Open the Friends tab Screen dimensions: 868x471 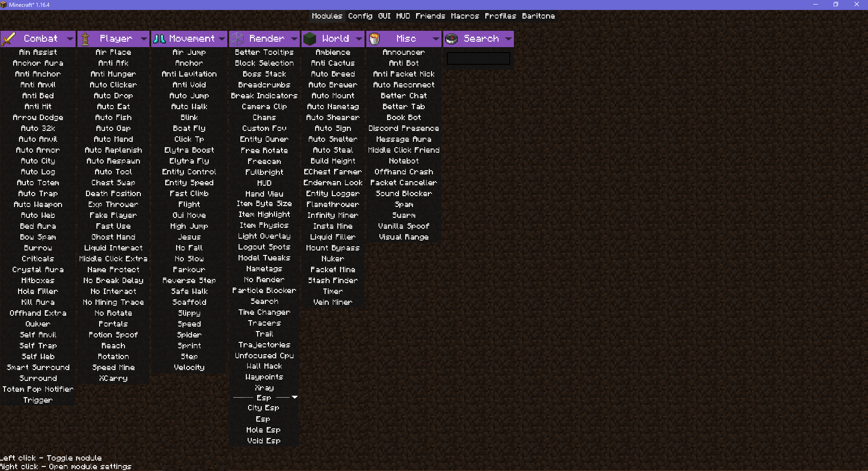[x=430, y=16]
